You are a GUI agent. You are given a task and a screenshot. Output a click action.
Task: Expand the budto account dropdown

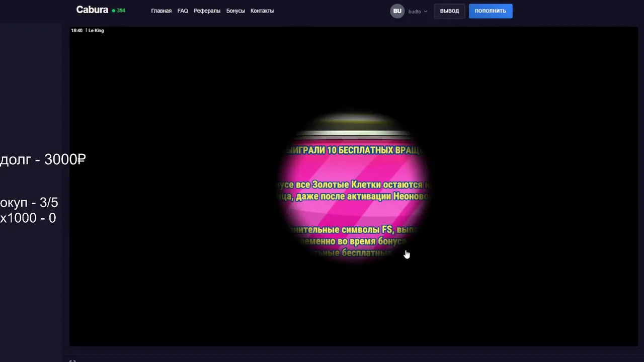pos(418,11)
